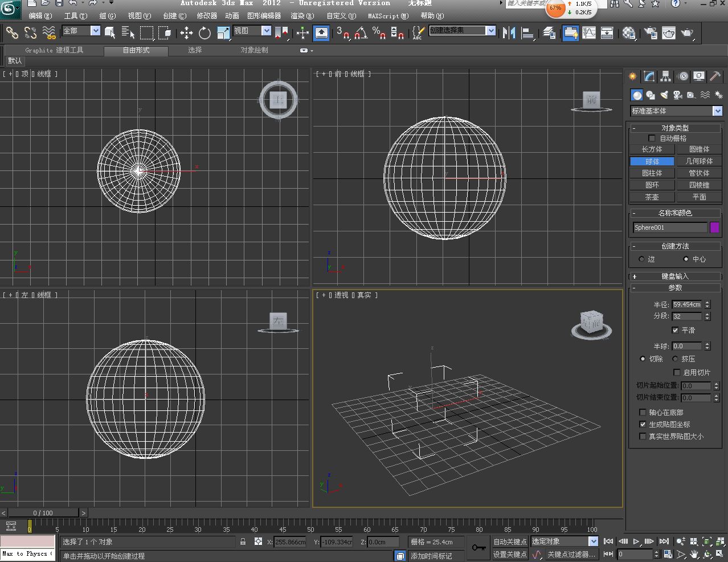Click the Pan View hand icon
The height and width of the screenshot is (562, 728).
[695, 554]
